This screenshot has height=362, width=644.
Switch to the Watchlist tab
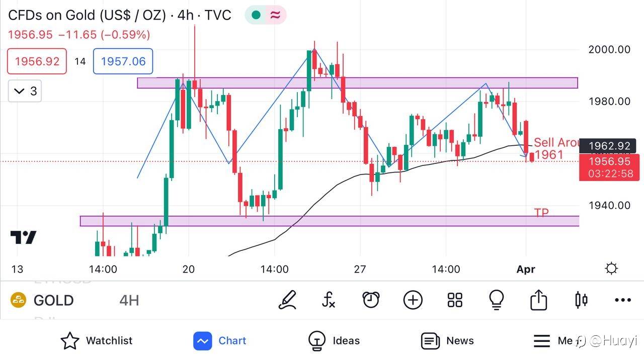97,341
